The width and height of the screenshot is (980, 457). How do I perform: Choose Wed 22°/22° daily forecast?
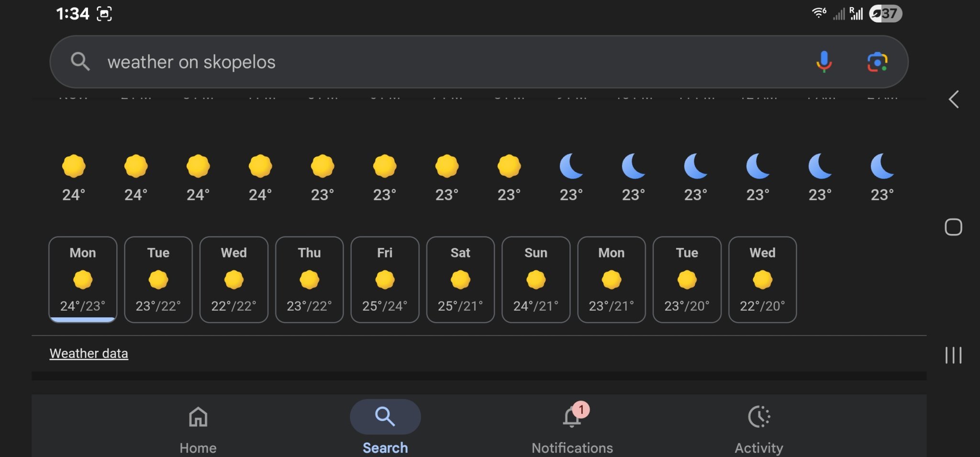point(234,279)
